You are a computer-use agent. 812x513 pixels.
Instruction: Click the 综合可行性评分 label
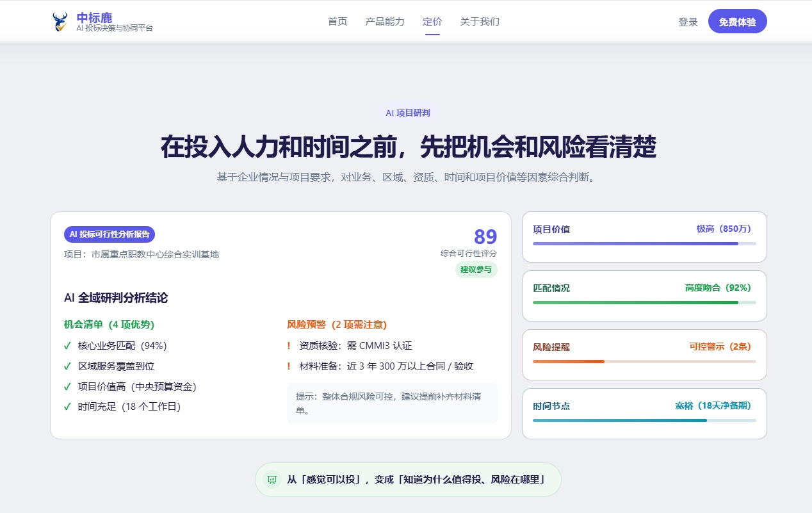coord(469,254)
